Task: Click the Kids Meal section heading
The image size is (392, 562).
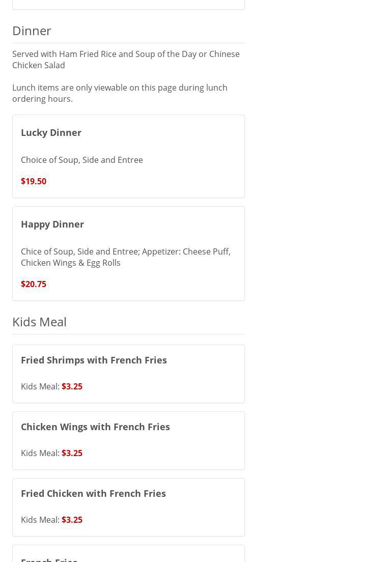Action: [x=39, y=322]
